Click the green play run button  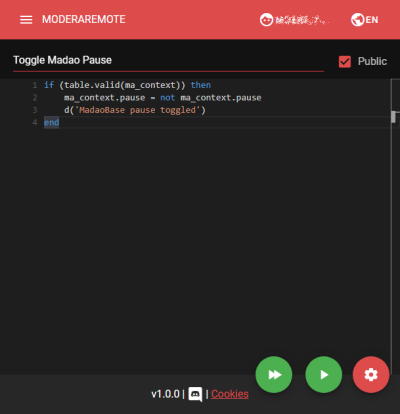coord(324,375)
